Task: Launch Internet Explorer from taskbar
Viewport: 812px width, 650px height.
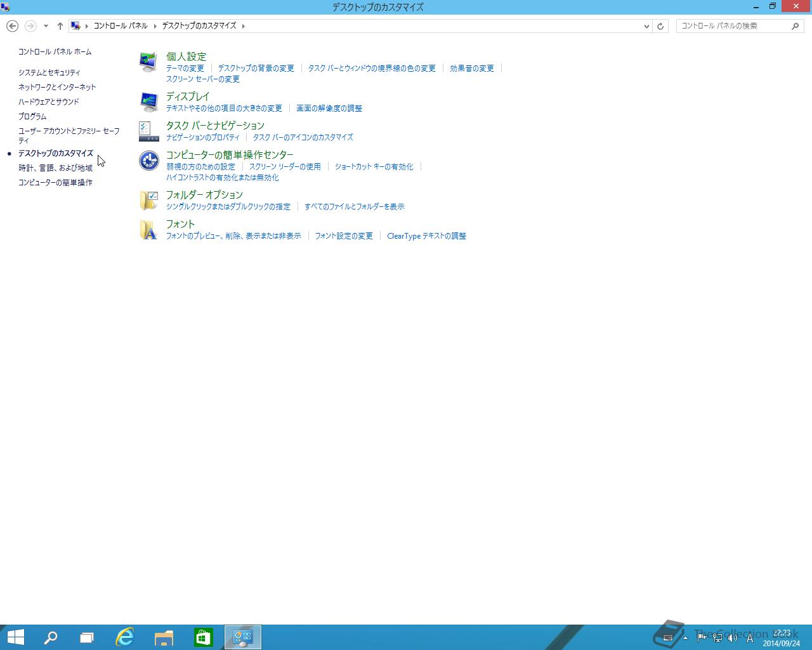Action: click(125, 637)
